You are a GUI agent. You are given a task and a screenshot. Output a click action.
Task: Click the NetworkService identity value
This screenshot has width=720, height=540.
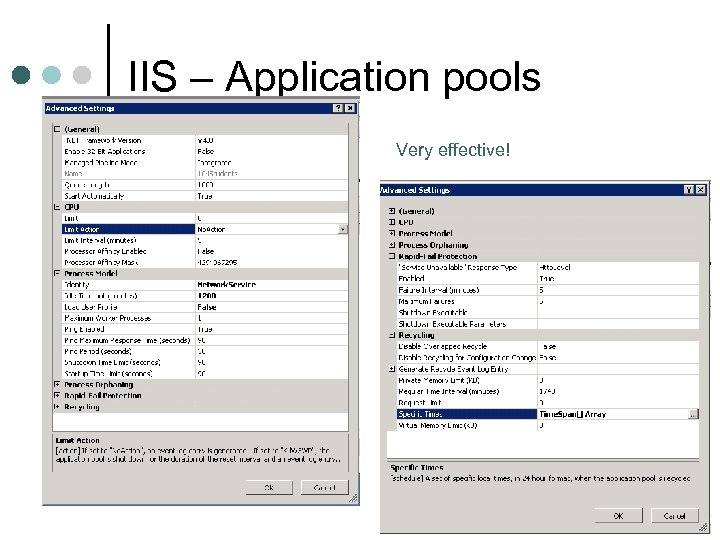(226, 285)
